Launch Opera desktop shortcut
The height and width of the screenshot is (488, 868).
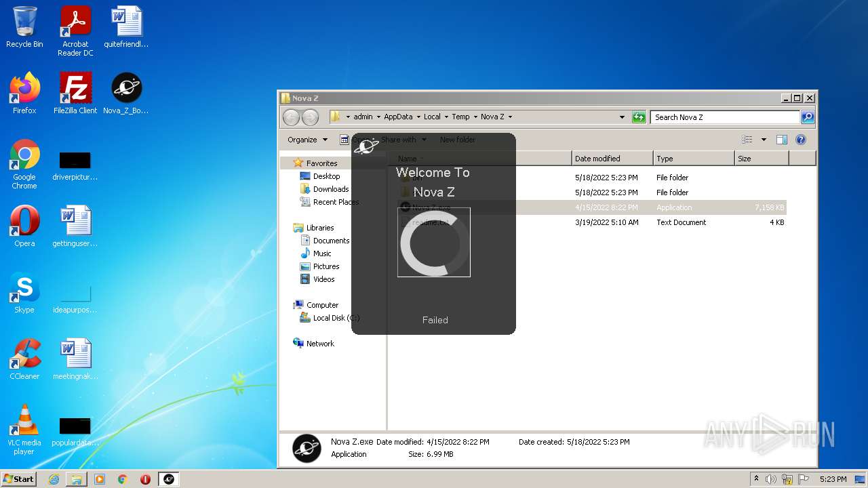click(x=24, y=226)
